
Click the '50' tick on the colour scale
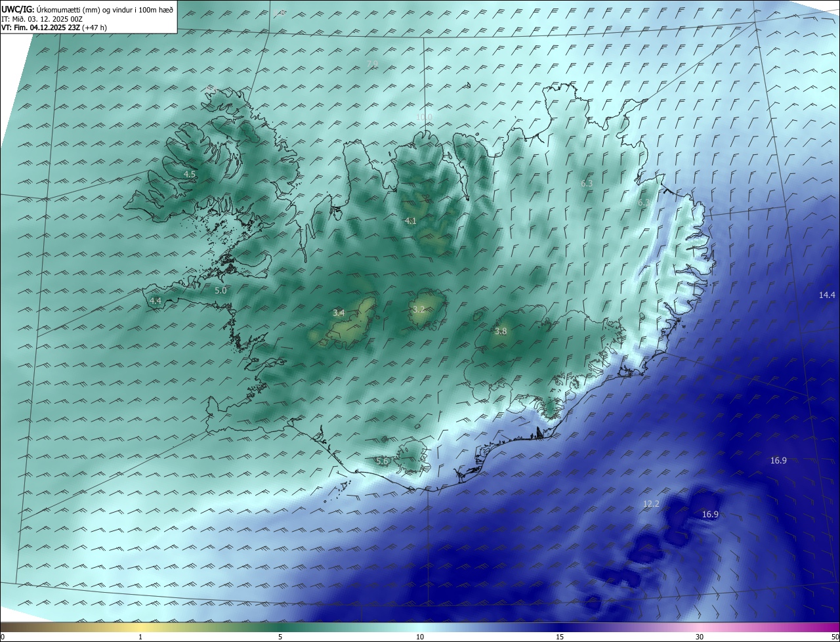pyautogui.click(x=835, y=637)
